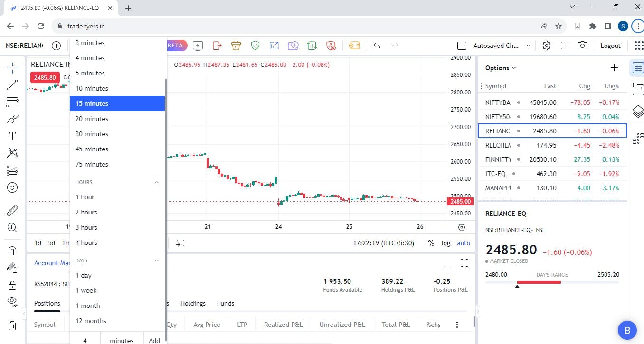Viewport: 644px width, 344px height.
Task: Select the ITC-EQ watchlist row
Action: [552, 174]
